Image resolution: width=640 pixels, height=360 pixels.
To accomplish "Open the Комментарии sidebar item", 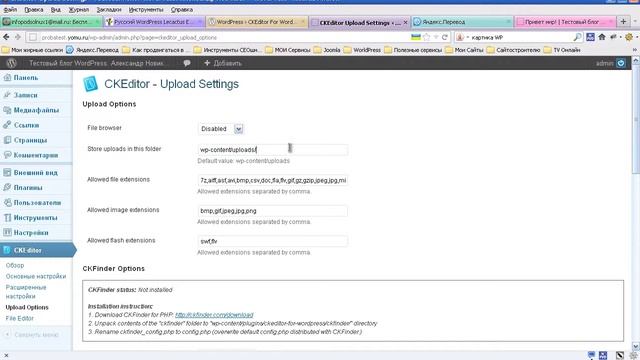I will pos(36,155).
